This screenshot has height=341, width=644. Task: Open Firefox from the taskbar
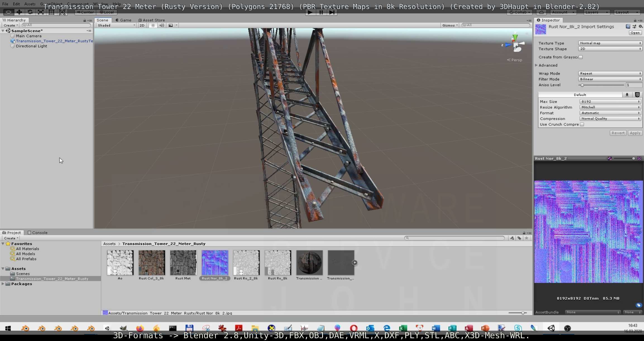(x=140, y=328)
